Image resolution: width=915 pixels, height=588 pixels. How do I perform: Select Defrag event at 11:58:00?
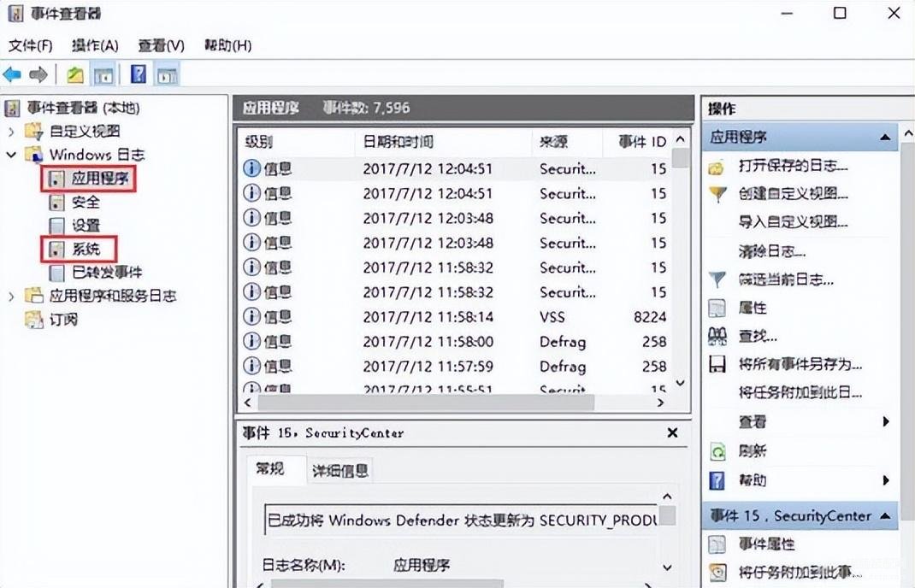(455, 342)
